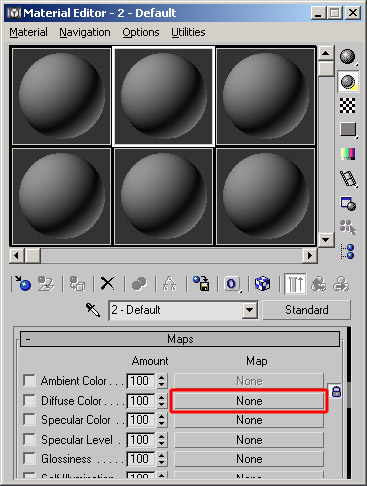Click the Sample Type sphere icon

pyautogui.click(x=348, y=57)
